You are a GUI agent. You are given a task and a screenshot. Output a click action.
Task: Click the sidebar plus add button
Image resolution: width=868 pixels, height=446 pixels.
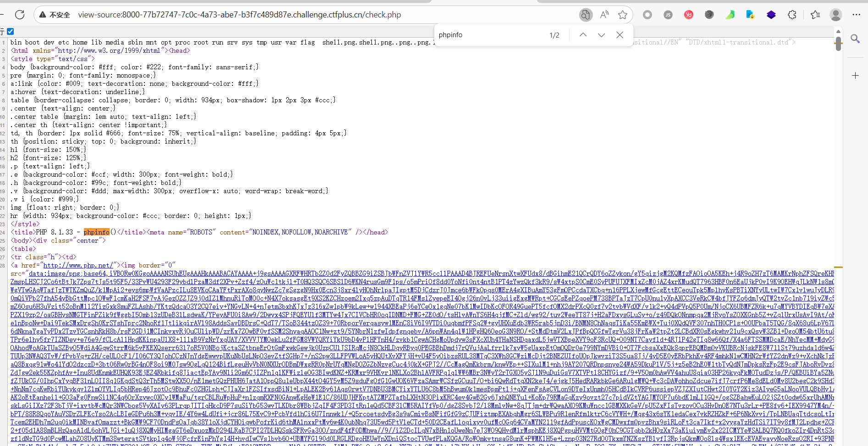[x=855, y=75]
